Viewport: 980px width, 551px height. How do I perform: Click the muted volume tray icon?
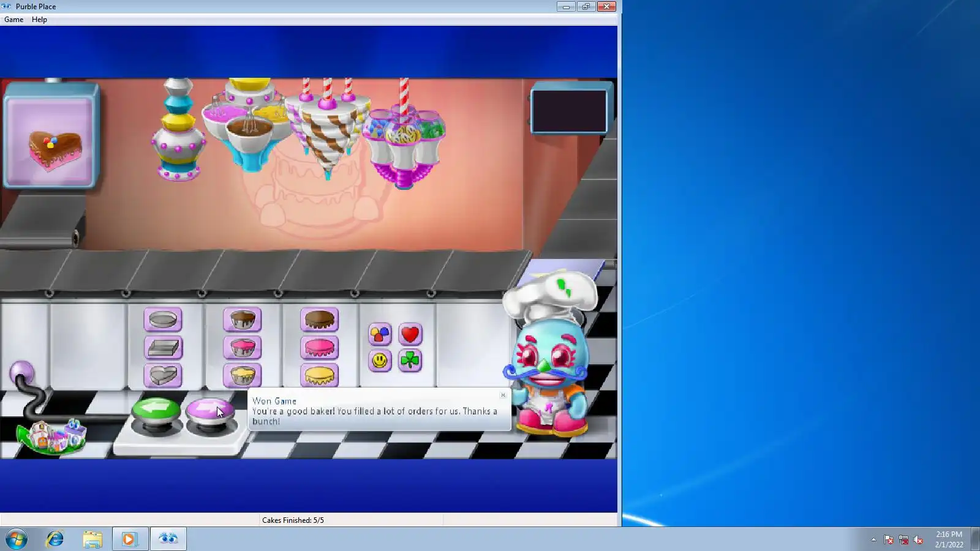[918, 539]
